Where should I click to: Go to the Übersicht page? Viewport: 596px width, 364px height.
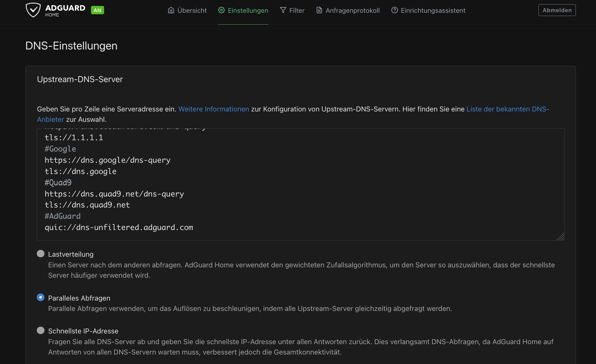(192, 10)
